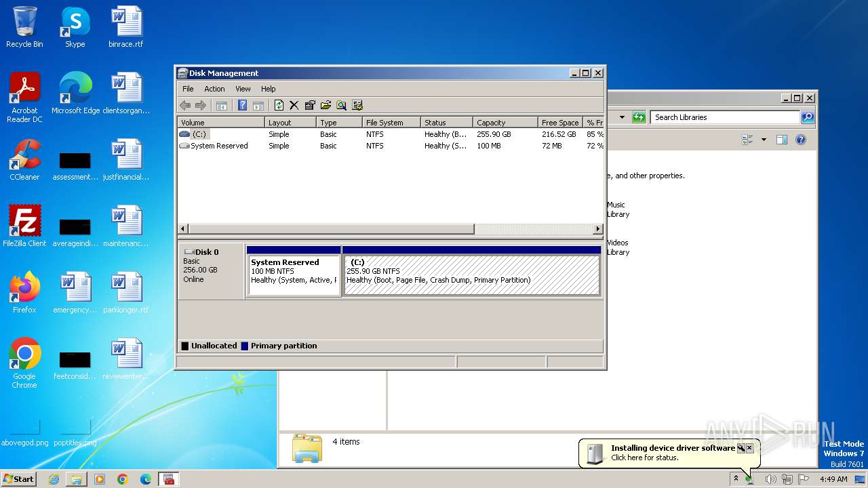Open the address bar history dropdown in Libraries
This screenshot has height=488, width=868.
[x=622, y=117]
